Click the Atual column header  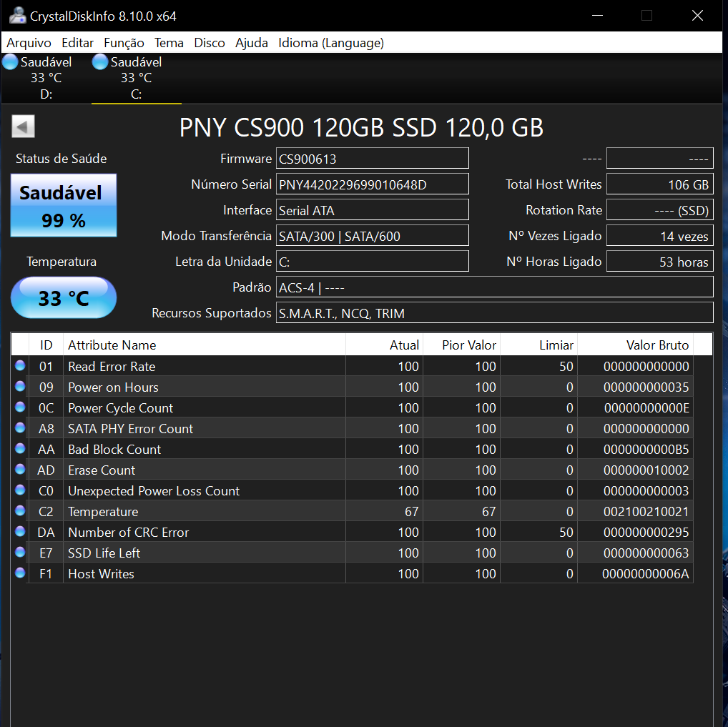click(x=385, y=345)
